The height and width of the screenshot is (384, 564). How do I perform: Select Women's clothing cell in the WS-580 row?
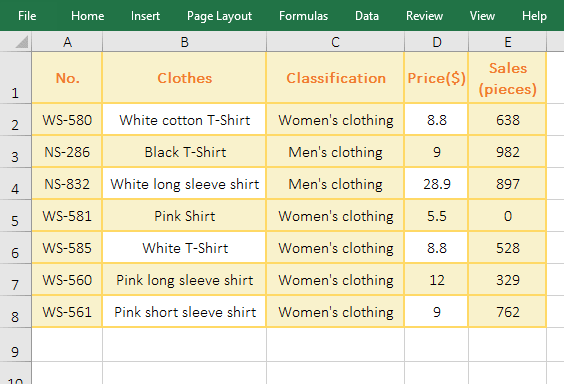tap(335, 120)
